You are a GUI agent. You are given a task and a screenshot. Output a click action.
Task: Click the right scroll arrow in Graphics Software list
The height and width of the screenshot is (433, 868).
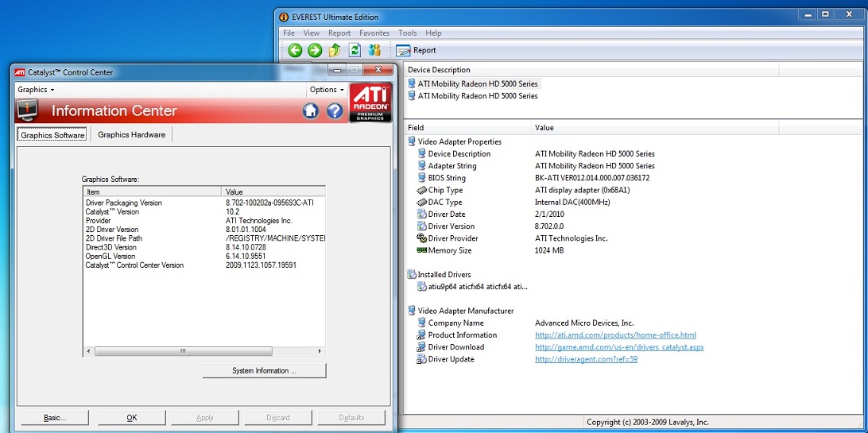pyautogui.click(x=320, y=351)
